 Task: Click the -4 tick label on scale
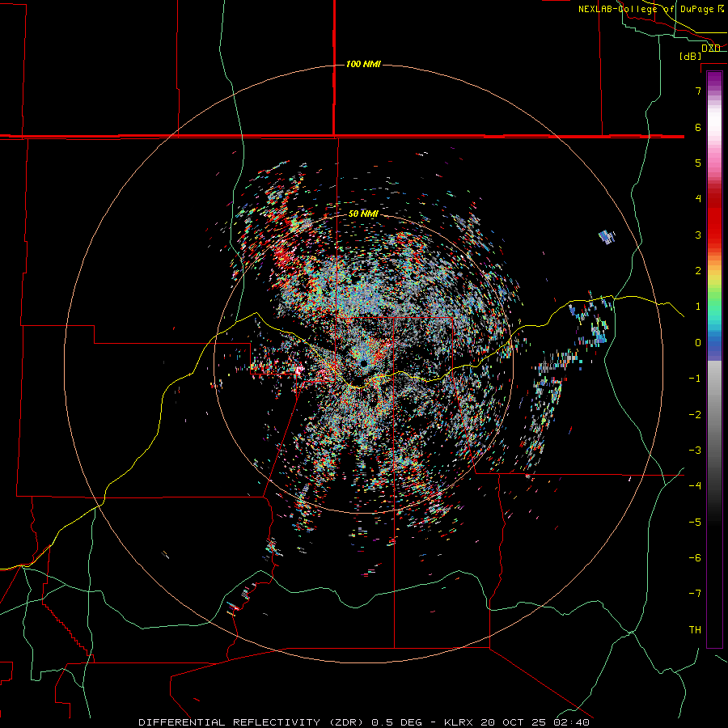(x=695, y=486)
